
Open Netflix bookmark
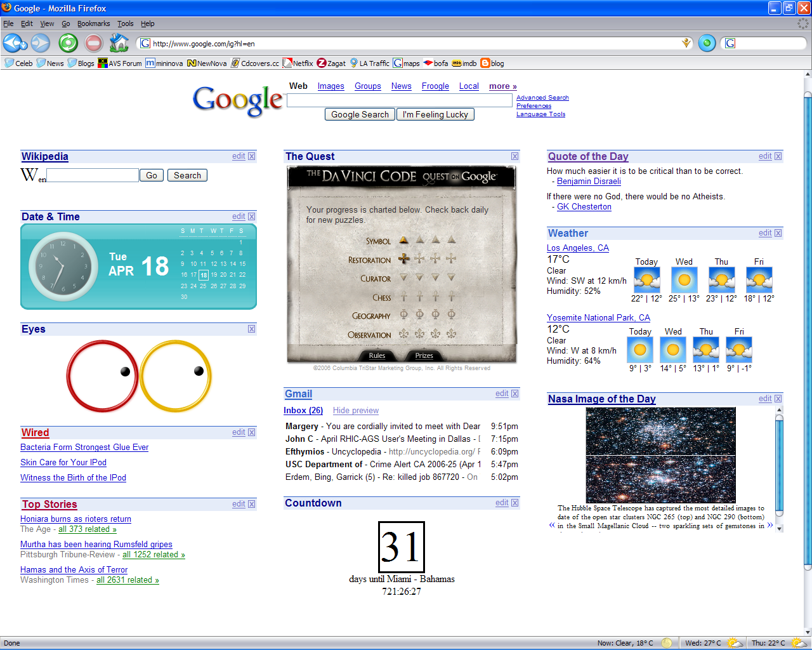[x=298, y=63]
